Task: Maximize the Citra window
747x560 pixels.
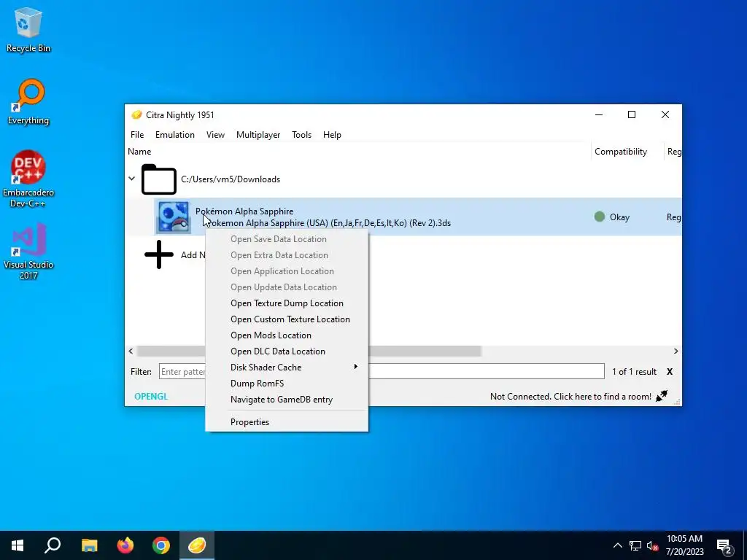Action: click(x=632, y=114)
